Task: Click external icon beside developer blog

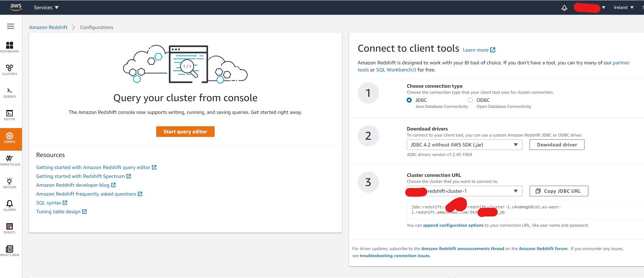Action: pyautogui.click(x=113, y=185)
